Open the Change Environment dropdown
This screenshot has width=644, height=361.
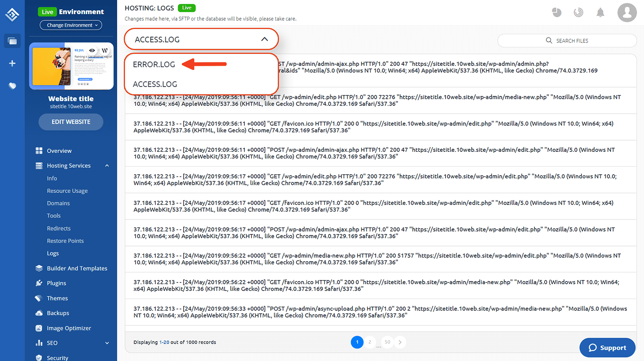pyautogui.click(x=71, y=25)
